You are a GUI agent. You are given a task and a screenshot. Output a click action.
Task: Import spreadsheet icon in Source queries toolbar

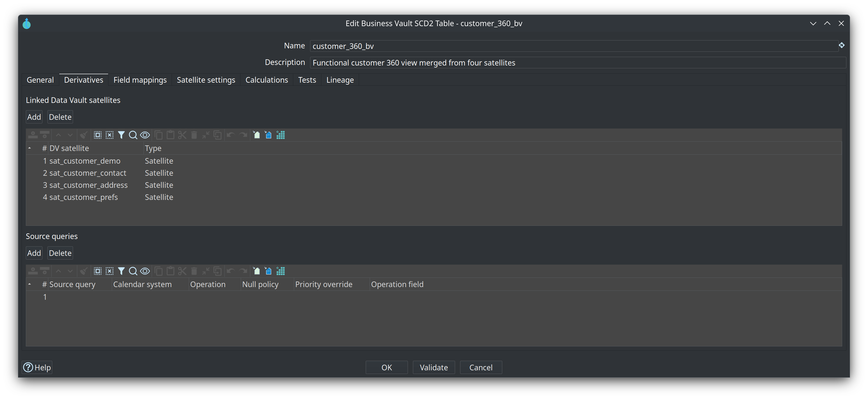click(x=256, y=271)
